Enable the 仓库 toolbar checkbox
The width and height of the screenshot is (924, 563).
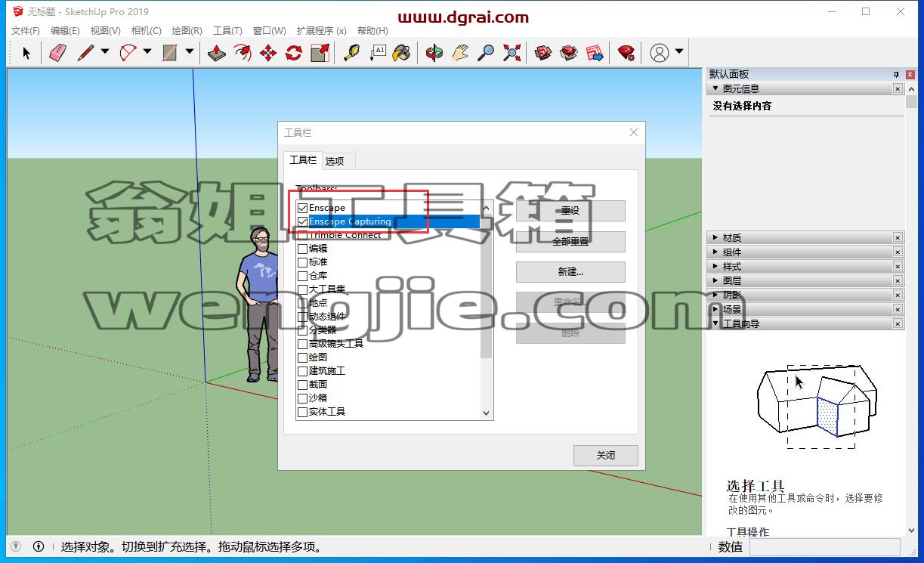coord(303,276)
